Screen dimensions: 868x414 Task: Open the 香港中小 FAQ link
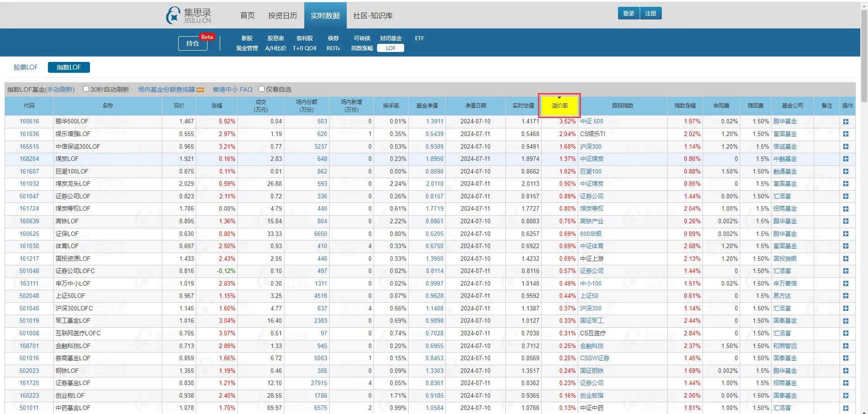(x=232, y=89)
